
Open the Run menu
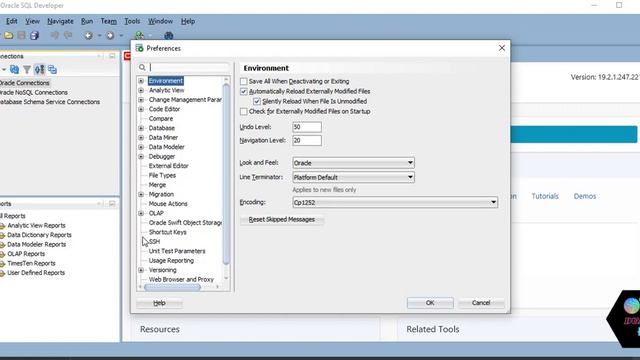click(87, 21)
